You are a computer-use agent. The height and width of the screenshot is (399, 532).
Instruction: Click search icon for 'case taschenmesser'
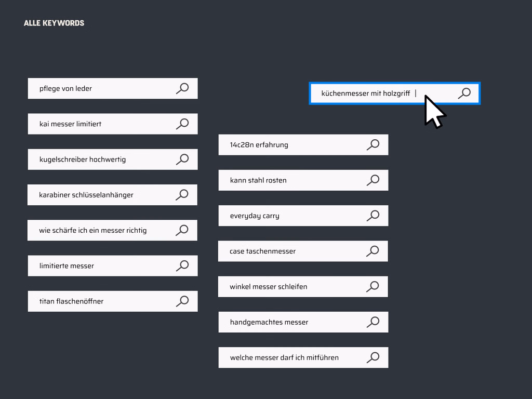(373, 251)
